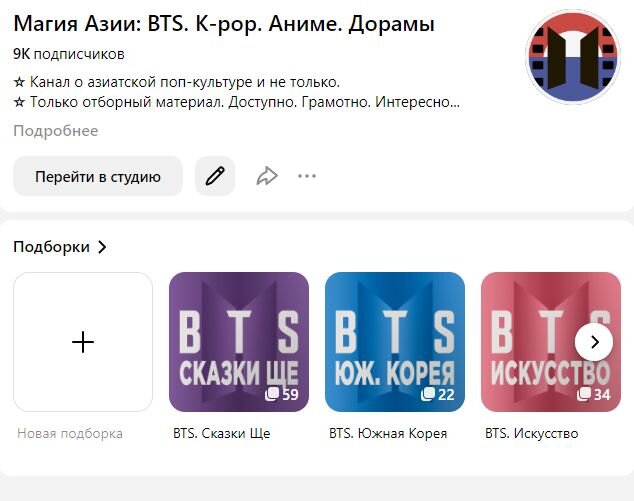Click the BTS. Южная Корея title
This screenshot has width=634, height=501.
coord(388,433)
